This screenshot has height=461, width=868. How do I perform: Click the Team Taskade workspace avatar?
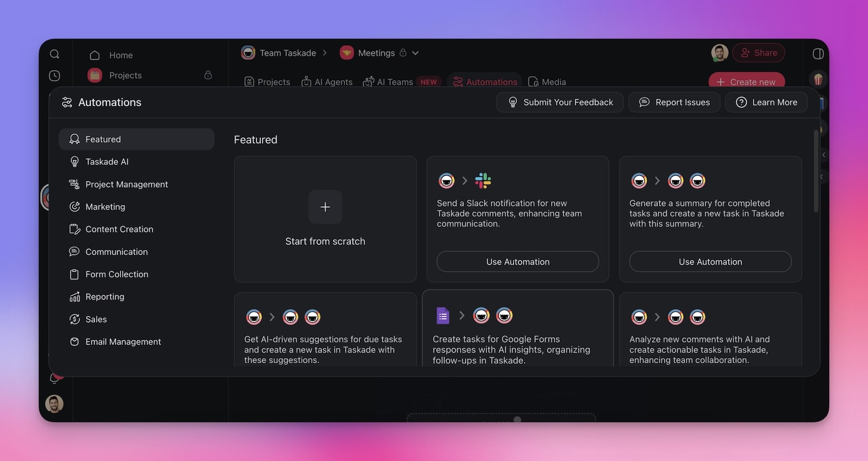(248, 53)
